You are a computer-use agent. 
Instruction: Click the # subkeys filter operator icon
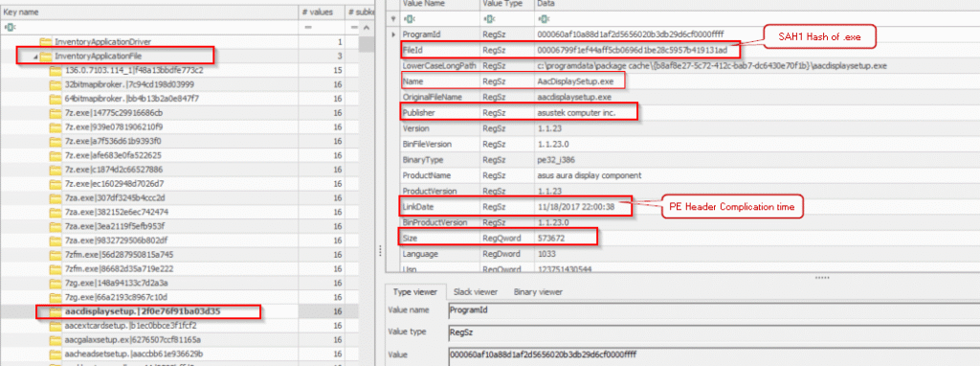pos(354,28)
